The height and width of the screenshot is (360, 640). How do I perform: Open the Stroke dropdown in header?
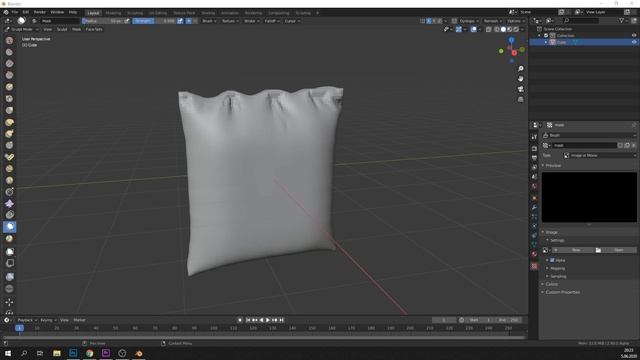point(251,21)
